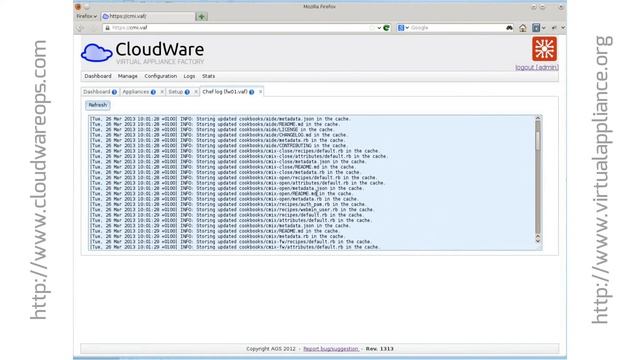Click log line containing cmix/recipes/webmin_user.rb
The image size is (640, 360).
coord(231,210)
